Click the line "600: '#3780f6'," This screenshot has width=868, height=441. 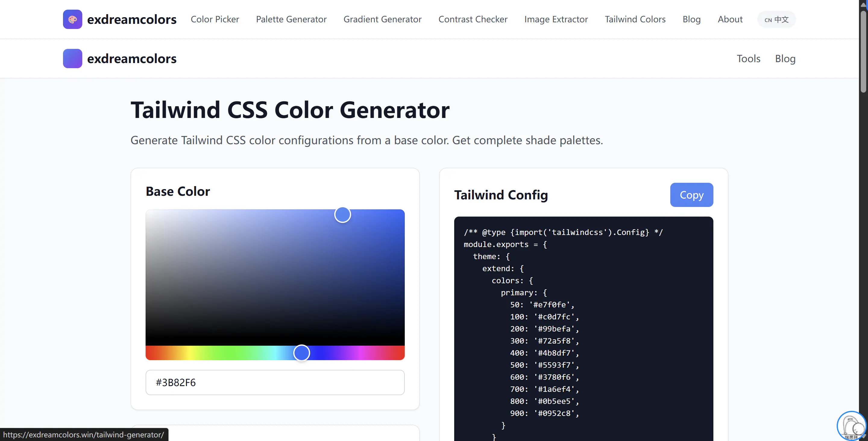[545, 377]
